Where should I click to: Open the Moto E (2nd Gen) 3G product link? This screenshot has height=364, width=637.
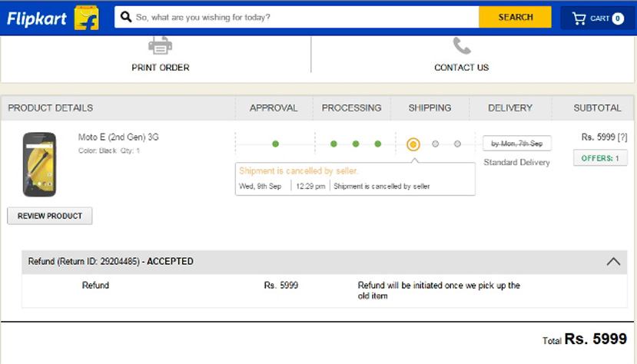[x=118, y=137]
